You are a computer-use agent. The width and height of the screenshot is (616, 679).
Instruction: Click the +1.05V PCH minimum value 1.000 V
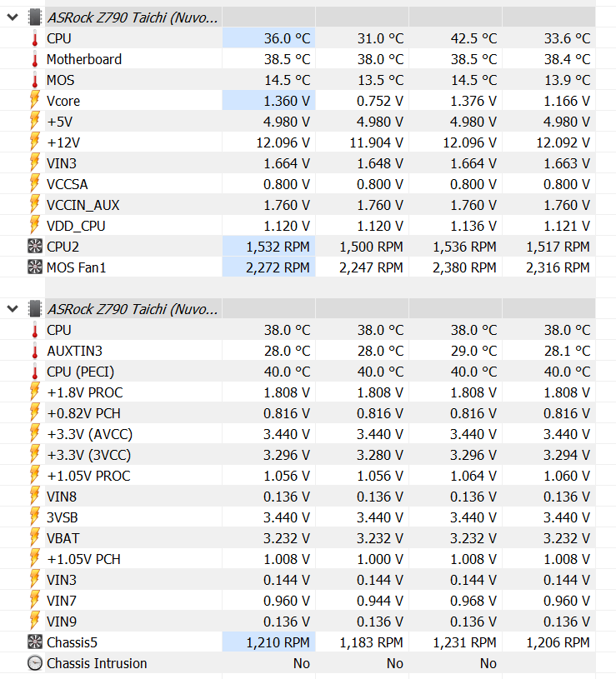(x=380, y=559)
